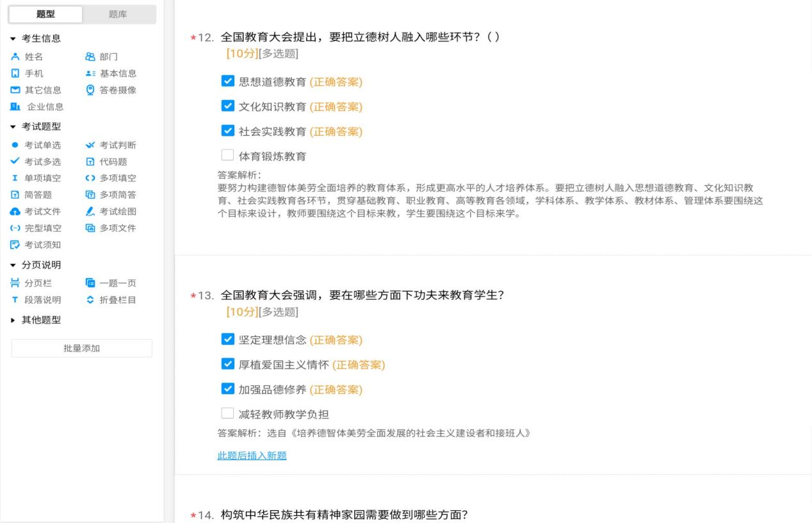Collapse the 考试题型 section
The width and height of the screenshot is (812, 523).
[13, 126]
